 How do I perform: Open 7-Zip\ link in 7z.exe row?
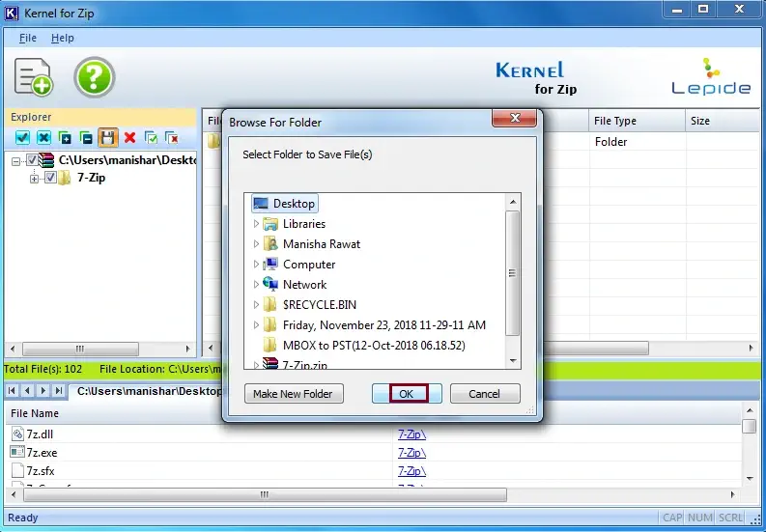tap(411, 453)
